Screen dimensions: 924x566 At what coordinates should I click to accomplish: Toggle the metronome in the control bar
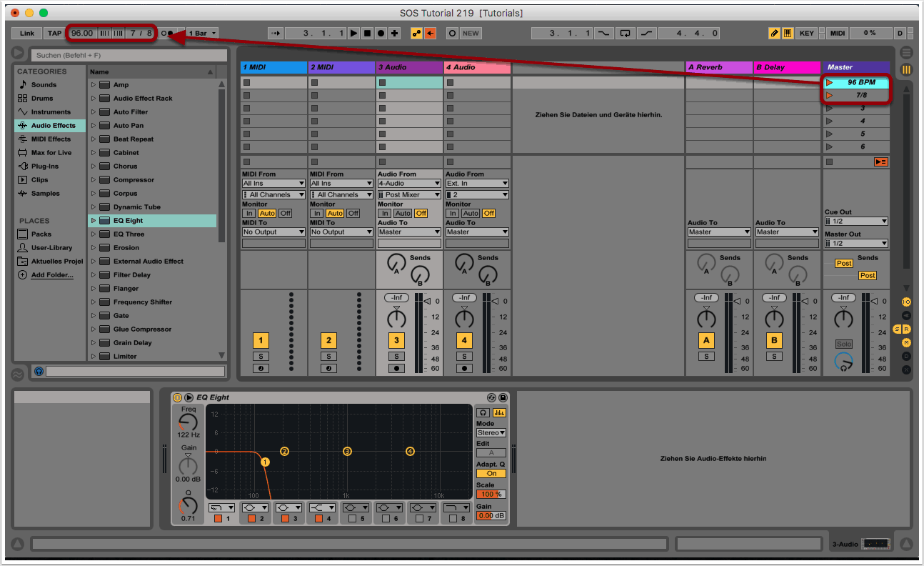pyautogui.click(x=167, y=34)
